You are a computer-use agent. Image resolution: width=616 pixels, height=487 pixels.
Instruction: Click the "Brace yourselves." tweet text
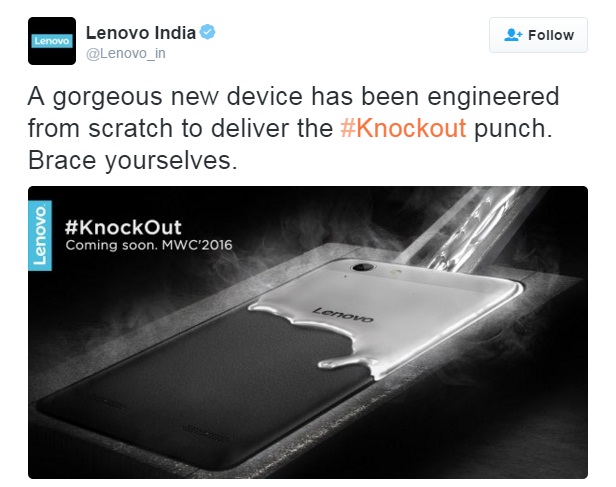(133, 161)
